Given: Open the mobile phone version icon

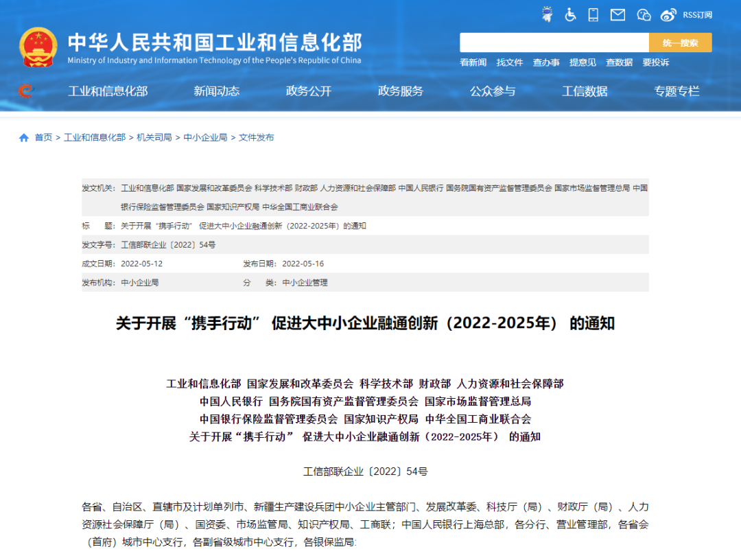Looking at the screenshot, I should pos(593,14).
